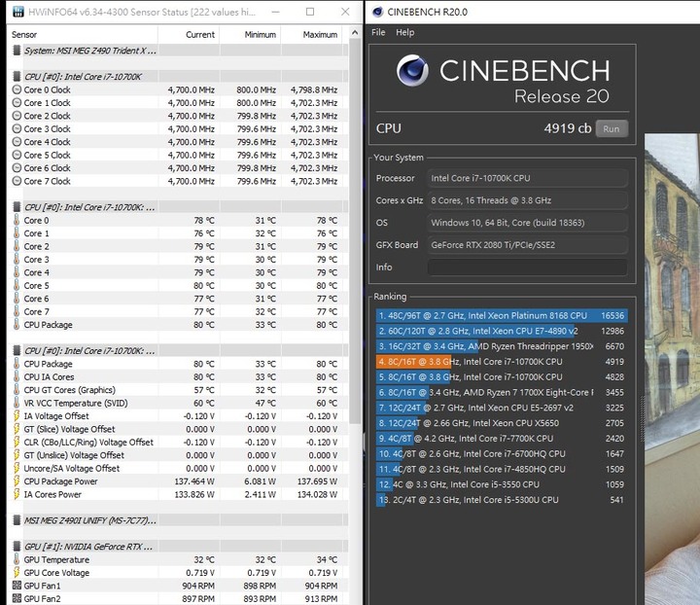Select ranking entry Core i7-6700HQ
The height and width of the screenshot is (605, 700).
(502, 453)
